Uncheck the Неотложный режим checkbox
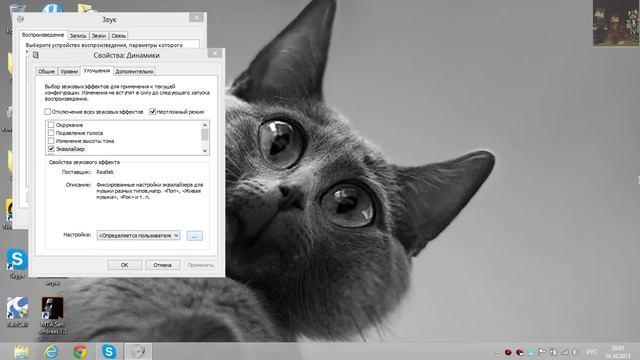The height and width of the screenshot is (360, 640). (153, 111)
